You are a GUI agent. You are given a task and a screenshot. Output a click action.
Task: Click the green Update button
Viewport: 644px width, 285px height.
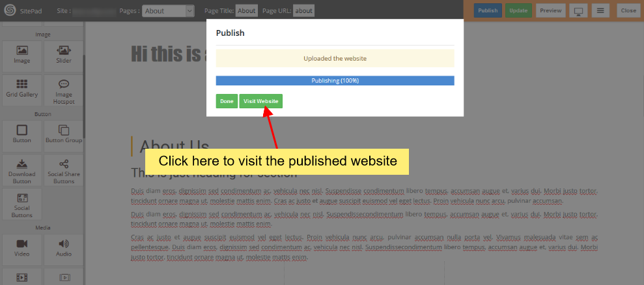pos(518,10)
